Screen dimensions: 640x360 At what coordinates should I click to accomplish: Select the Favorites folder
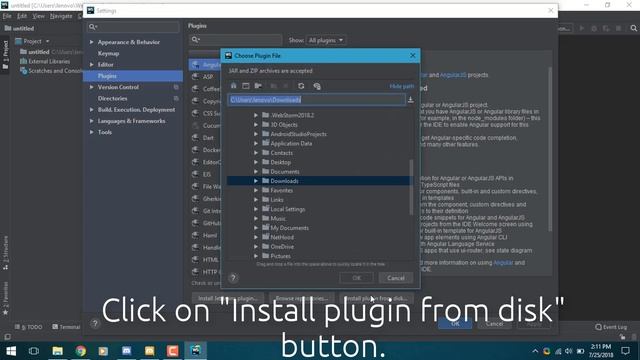[281, 191]
